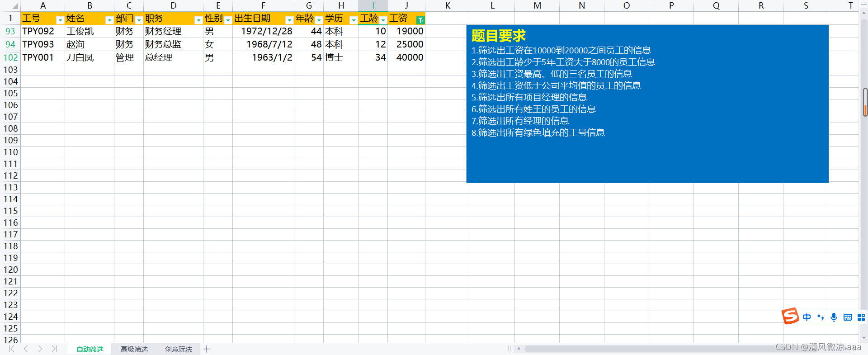The width and height of the screenshot is (868, 355).
Task: Click the 题目要求 heading in blue box
Action: (498, 36)
